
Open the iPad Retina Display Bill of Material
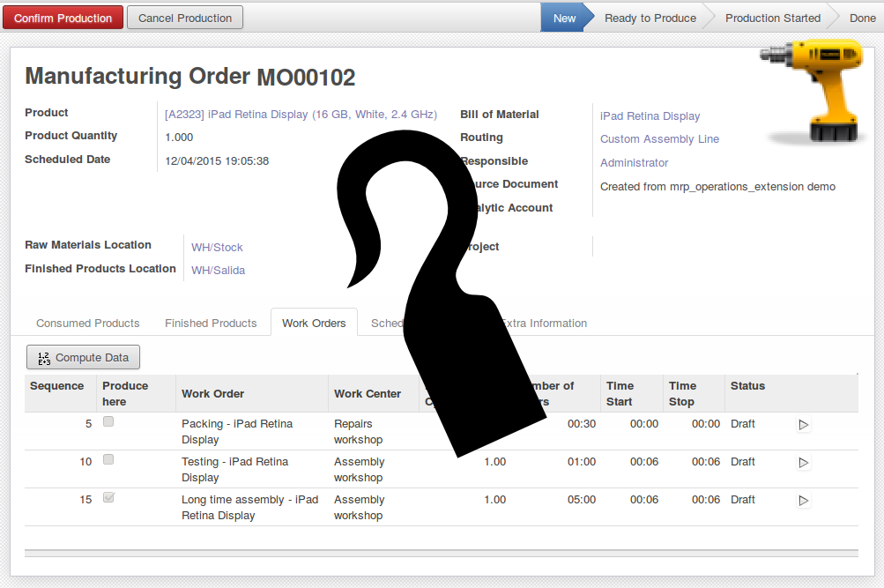pos(650,115)
